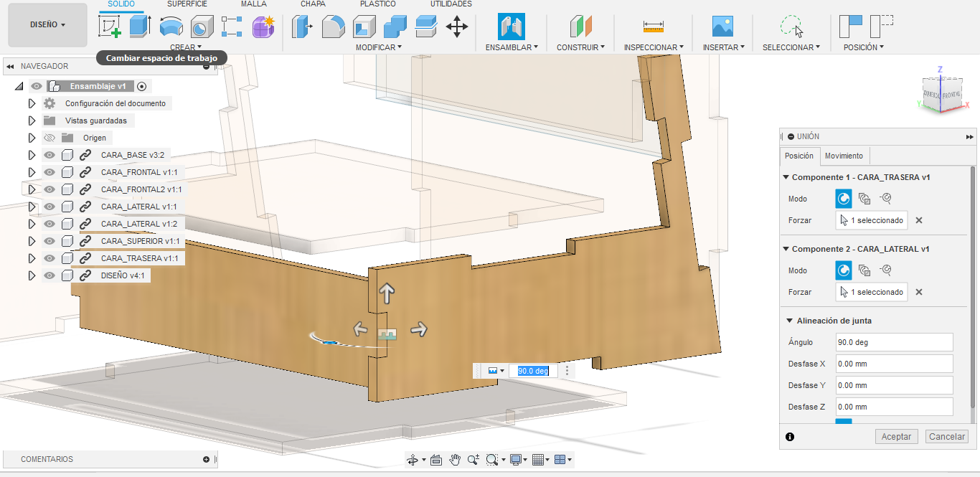Toggle visibility of CARA_FRONTAL2 v1:1
Image resolution: width=980 pixels, height=477 pixels.
pos(50,189)
